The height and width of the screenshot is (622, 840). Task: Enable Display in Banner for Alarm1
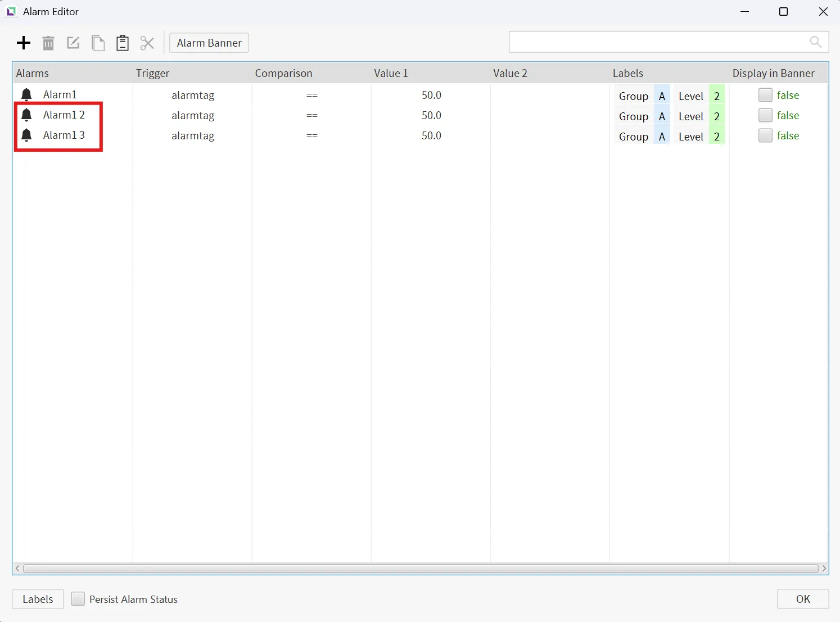765,95
